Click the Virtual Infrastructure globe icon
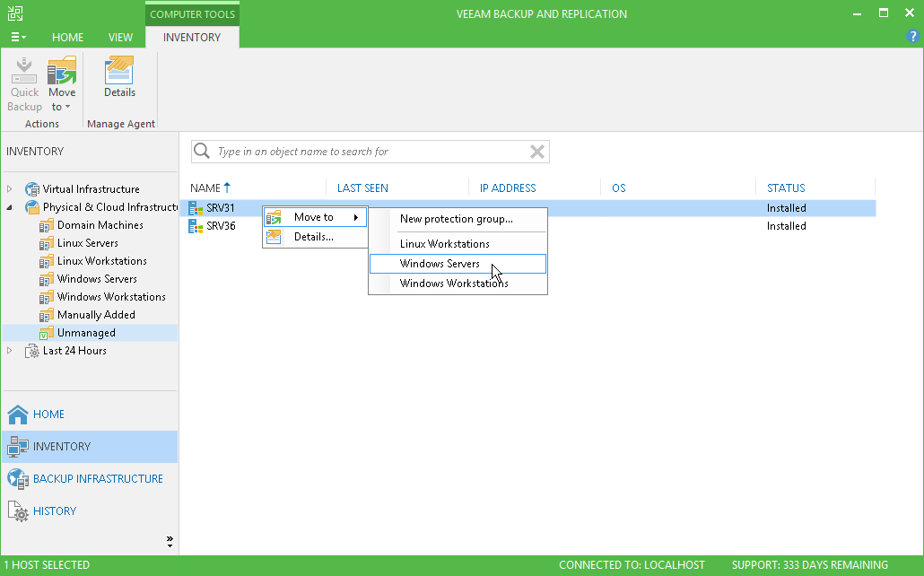924x576 pixels. click(x=31, y=189)
